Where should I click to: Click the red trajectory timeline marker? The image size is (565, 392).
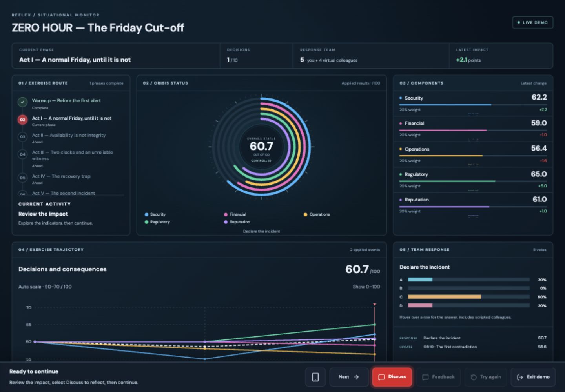375,304
